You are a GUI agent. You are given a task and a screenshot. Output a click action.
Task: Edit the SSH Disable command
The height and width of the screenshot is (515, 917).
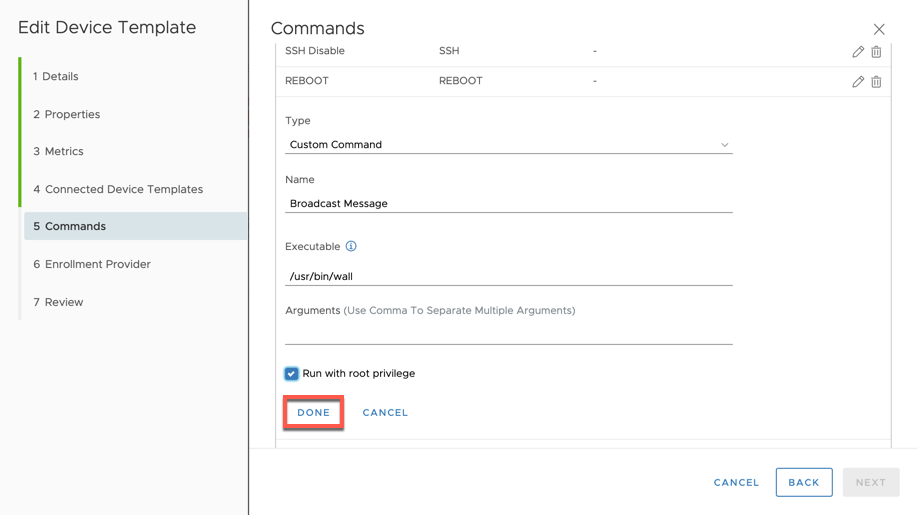pos(858,52)
